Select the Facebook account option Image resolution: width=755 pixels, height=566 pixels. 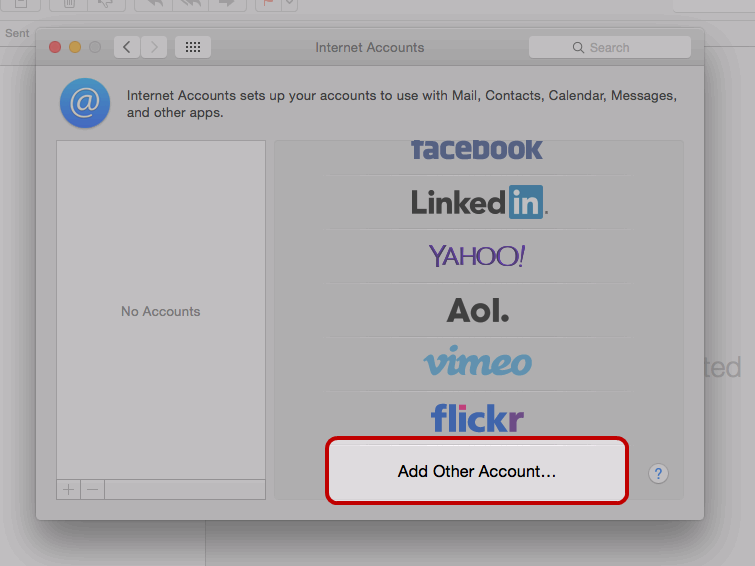tap(477, 150)
